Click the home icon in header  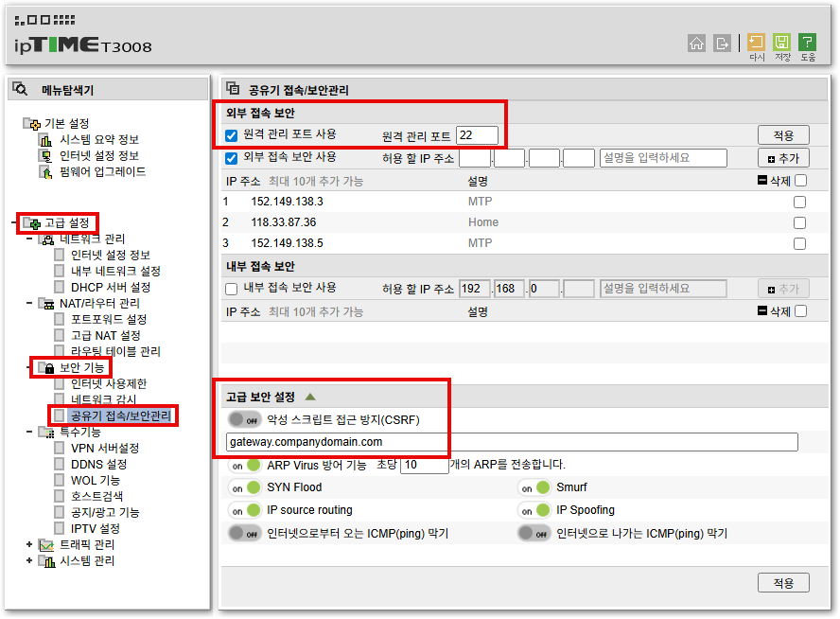pos(696,43)
